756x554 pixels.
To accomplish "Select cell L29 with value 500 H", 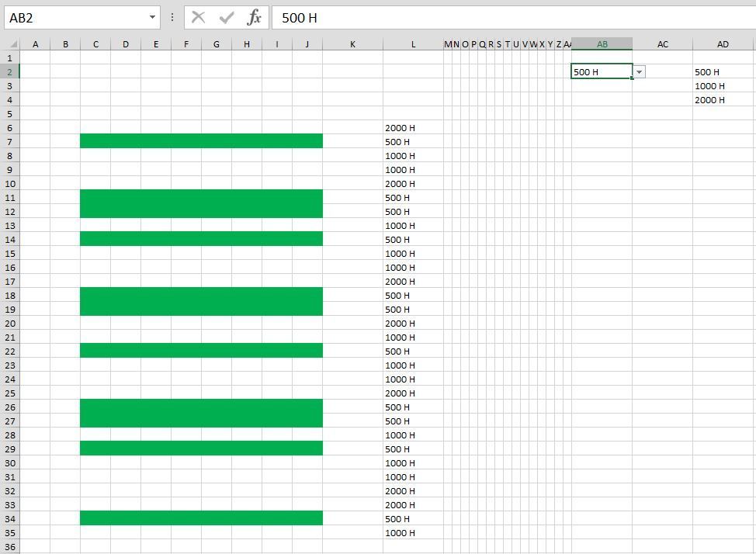I will pos(413,449).
